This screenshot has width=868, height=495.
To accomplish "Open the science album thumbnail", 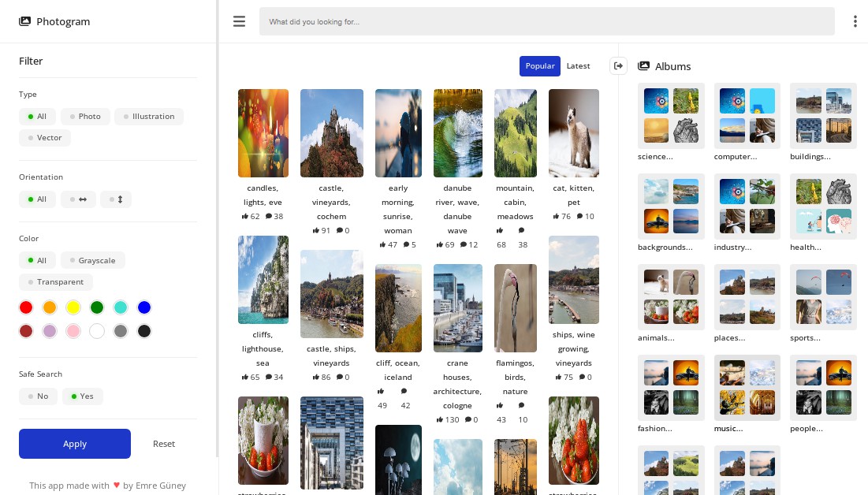I will [x=671, y=116].
